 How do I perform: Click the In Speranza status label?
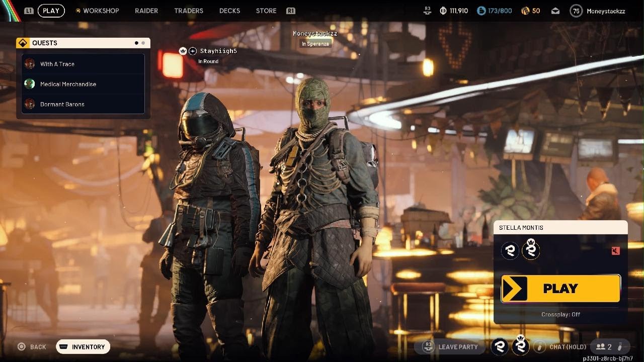click(x=315, y=44)
